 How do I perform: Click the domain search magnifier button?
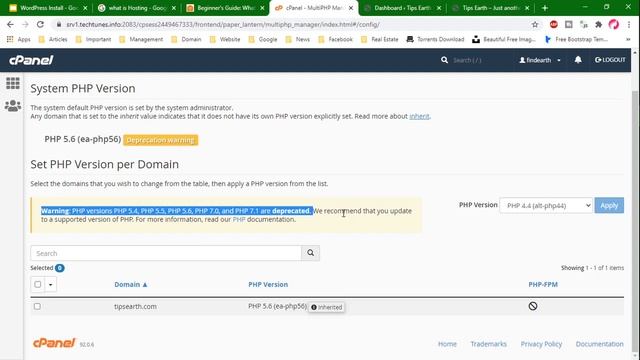pyautogui.click(x=311, y=253)
